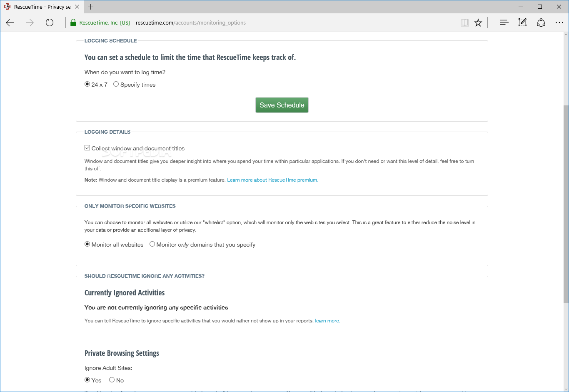Close the RescueTime Privacy tab
This screenshot has width=569, height=392.
(x=78, y=7)
